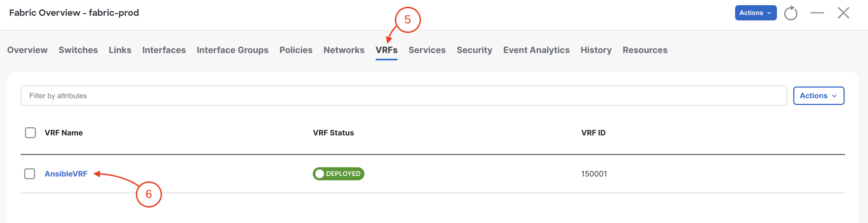The height and width of the screenshot is (223, 868).
Task: Select the Services tab
Action: (427, 50)
